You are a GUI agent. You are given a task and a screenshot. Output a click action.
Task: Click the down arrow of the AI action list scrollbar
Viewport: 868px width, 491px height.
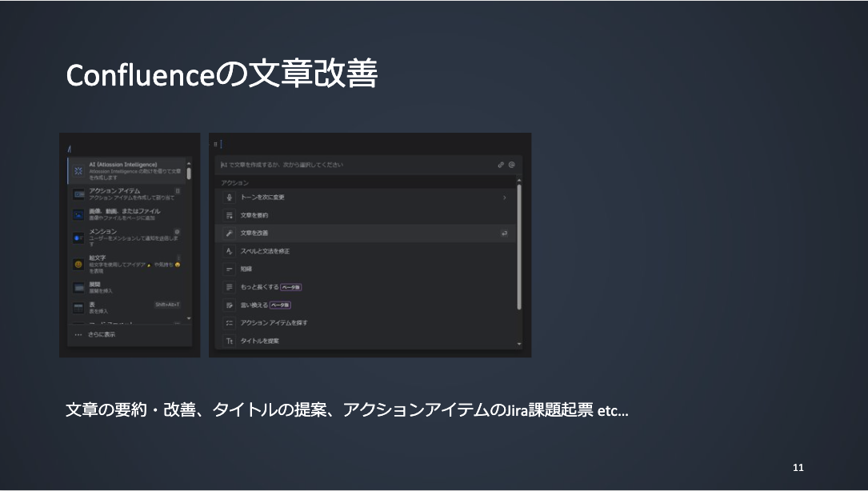(518, 344)
